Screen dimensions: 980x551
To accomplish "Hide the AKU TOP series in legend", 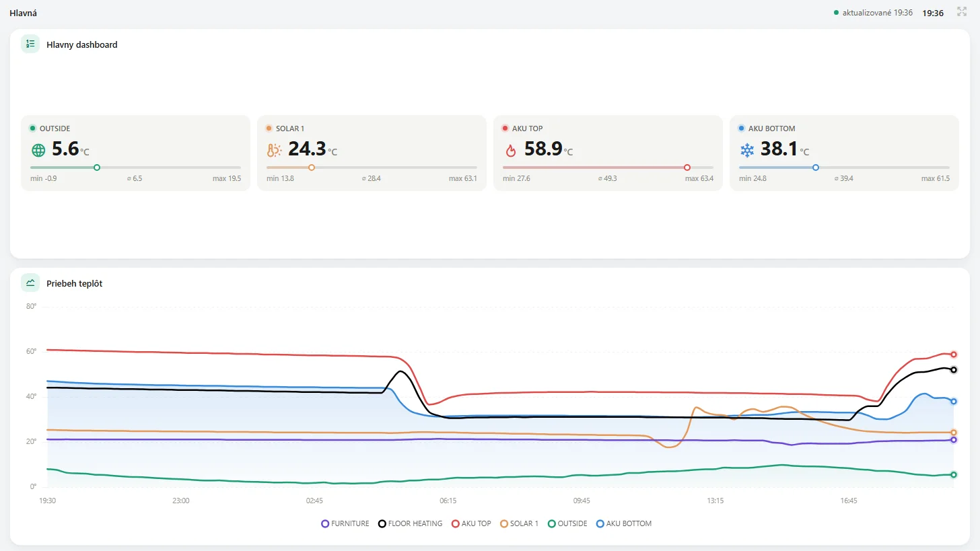I will pyautogui.click(x=471, y=523).
